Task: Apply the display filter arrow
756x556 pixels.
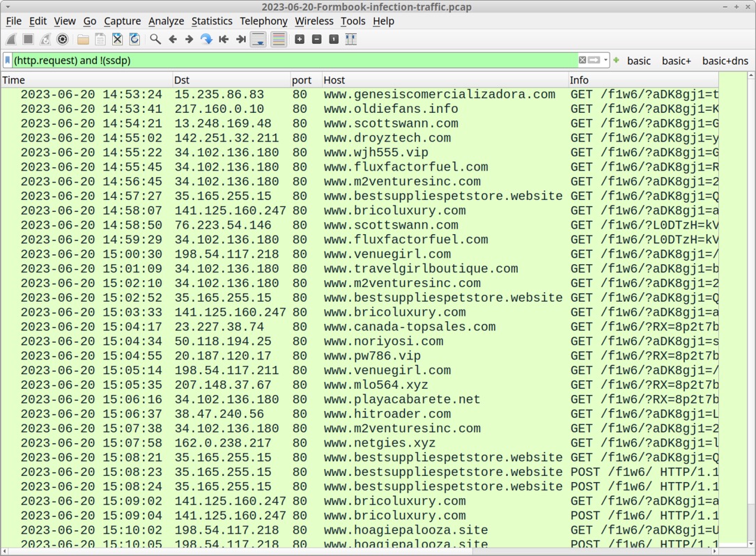Action: pyautogui.click(x=594, y=61)
